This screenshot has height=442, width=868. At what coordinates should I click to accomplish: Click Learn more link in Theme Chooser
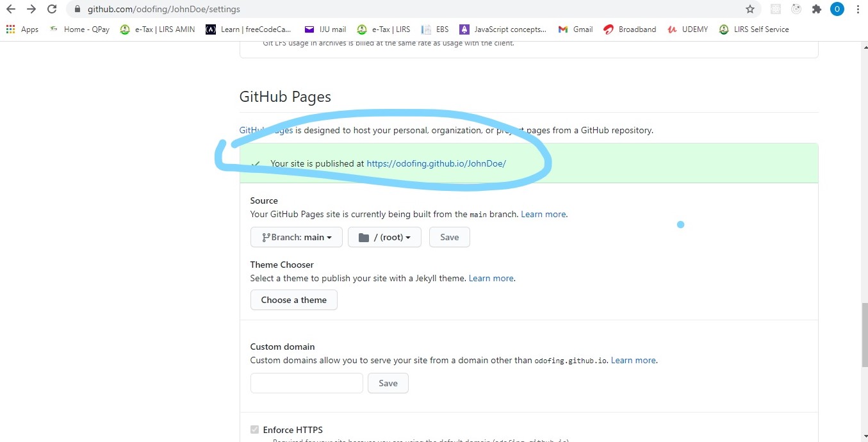point(491,278)
